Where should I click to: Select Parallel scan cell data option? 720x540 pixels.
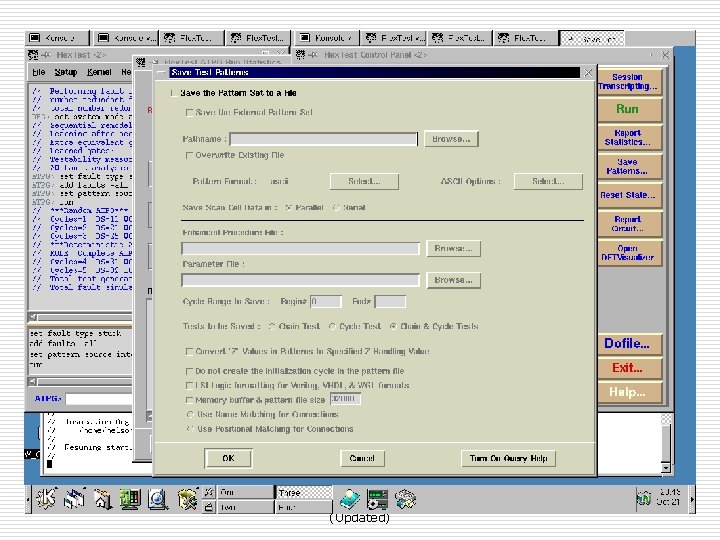[289, 208]
